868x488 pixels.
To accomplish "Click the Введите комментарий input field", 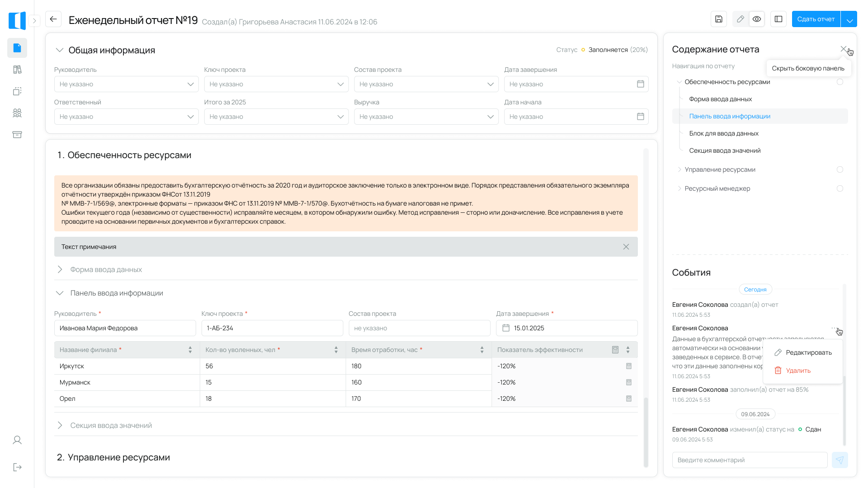I will (750, 460).
